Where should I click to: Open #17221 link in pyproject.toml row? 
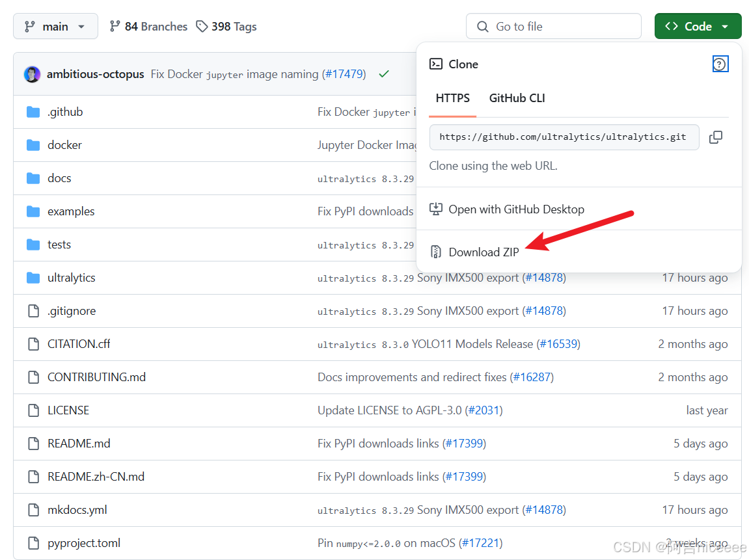click(x=480, y=543)
